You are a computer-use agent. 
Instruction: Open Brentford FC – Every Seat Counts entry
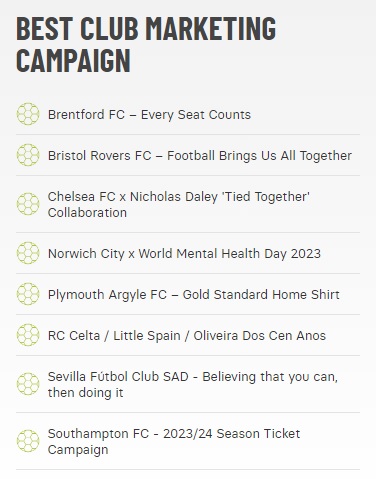149,115
